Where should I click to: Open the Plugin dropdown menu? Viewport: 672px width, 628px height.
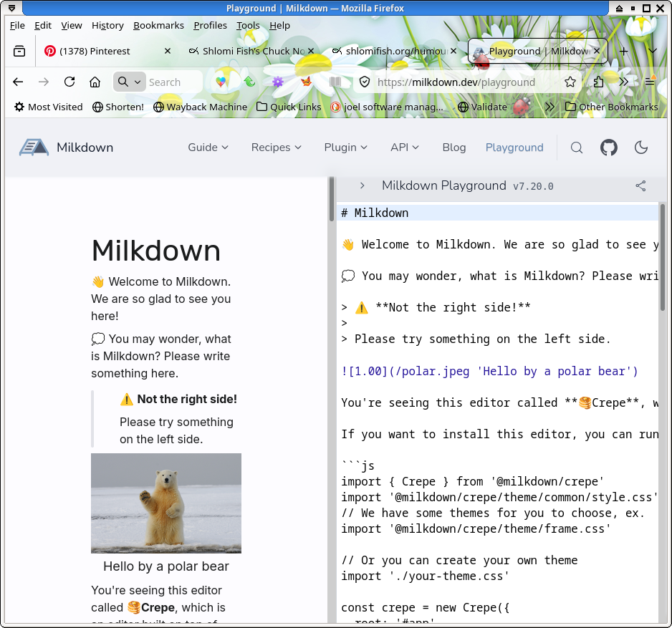point(345,148)
